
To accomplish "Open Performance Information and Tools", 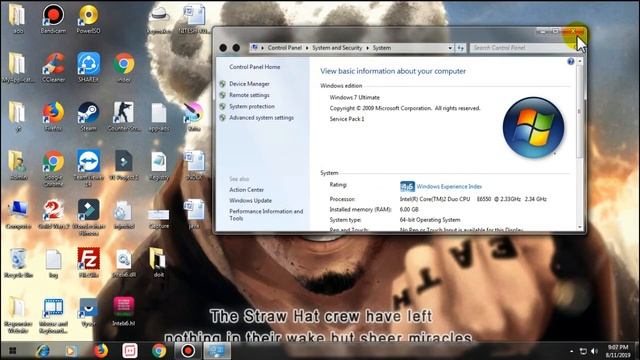I will point(266,215).
